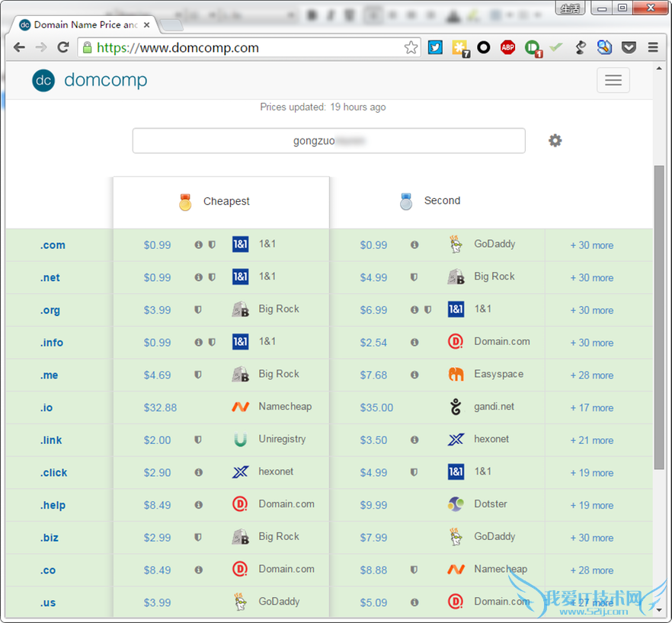Expand + 30 more for .net row
The image size is (672, 623).
tap(591, 278)
